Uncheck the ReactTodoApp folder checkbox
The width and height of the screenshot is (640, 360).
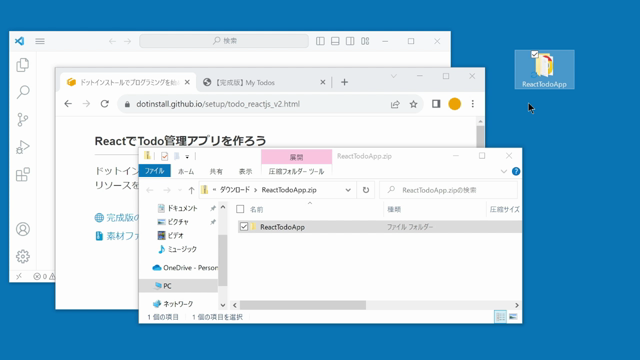[244, 227]
